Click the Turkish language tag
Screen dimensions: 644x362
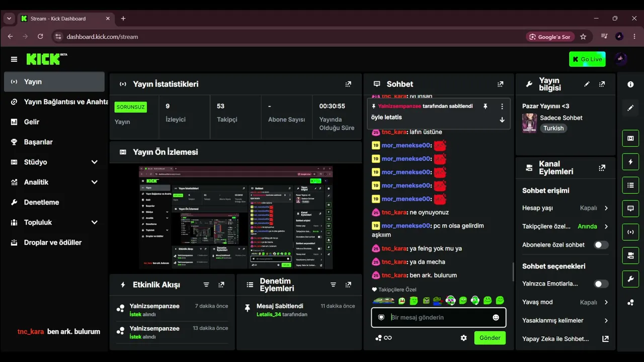[x=553, y=128]
